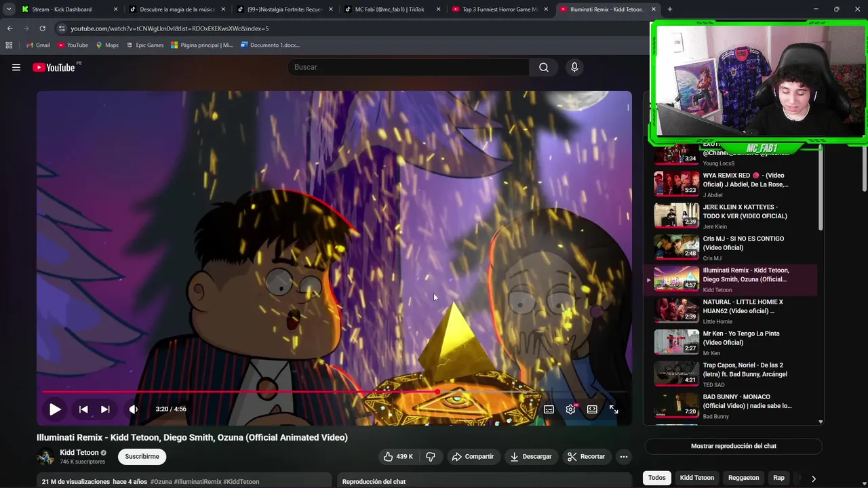Mute the video volume
Screen dimensions: 868x488
click(x=134, y=409)
